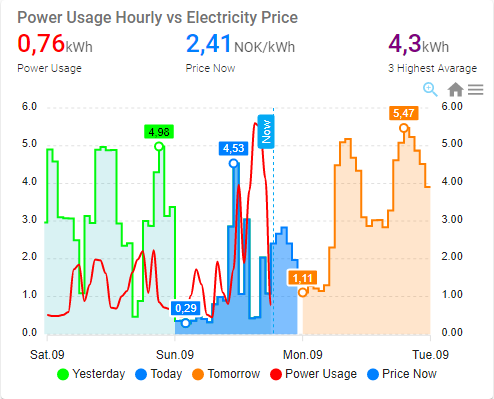Click the Now annotation label
494x399 pixels.
click(x=266, y=132)
